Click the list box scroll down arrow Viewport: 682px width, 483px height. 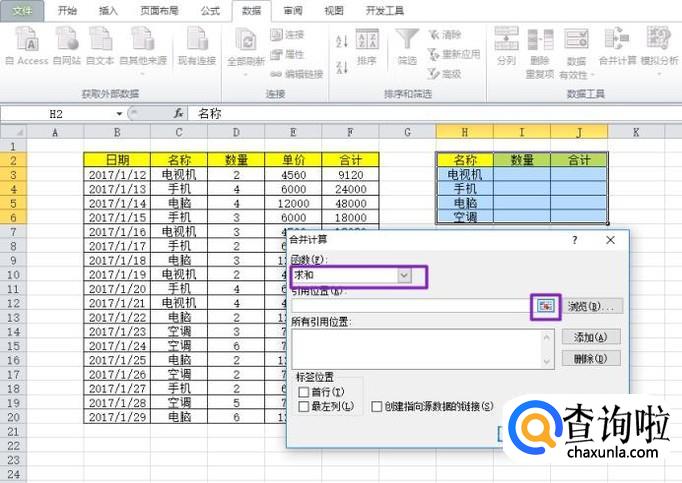pyautogui.click(x=547, y=362)
